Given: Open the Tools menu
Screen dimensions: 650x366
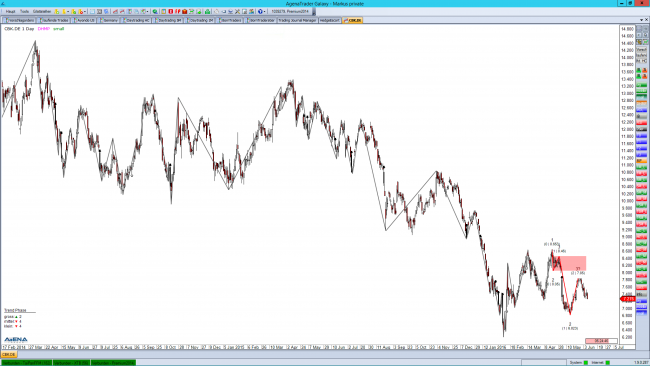Looking at the screenshot, I should coord(24,11).
